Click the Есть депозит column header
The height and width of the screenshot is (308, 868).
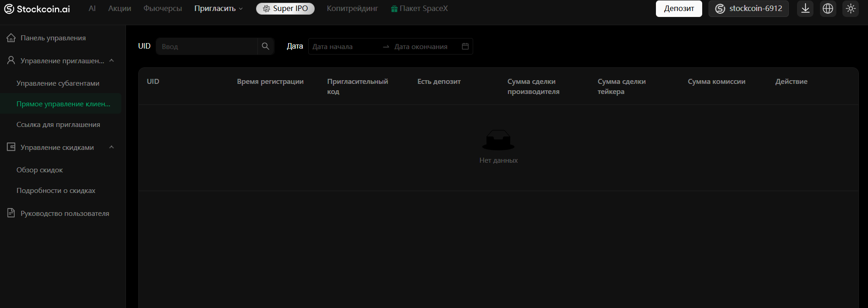(439, 82)
